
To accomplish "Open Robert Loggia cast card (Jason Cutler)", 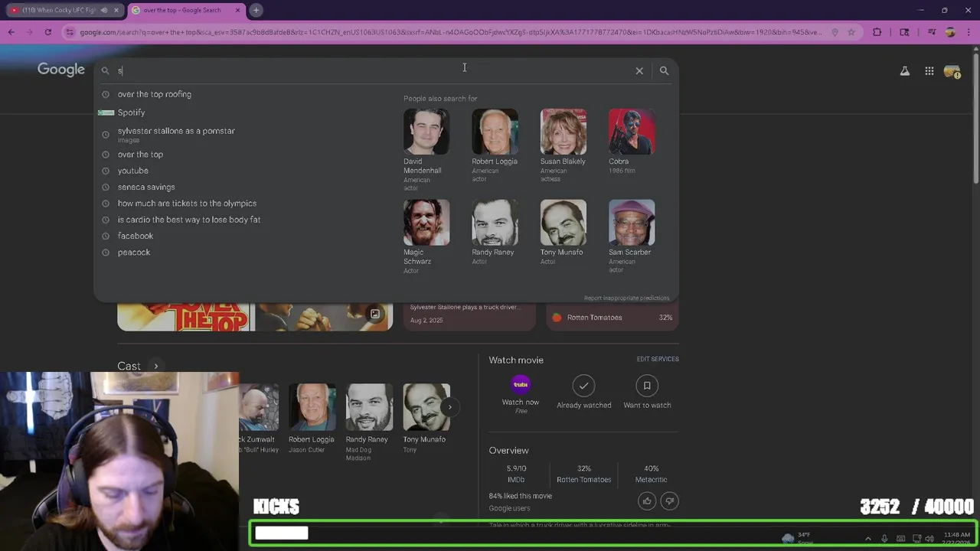I will (312, 419).
